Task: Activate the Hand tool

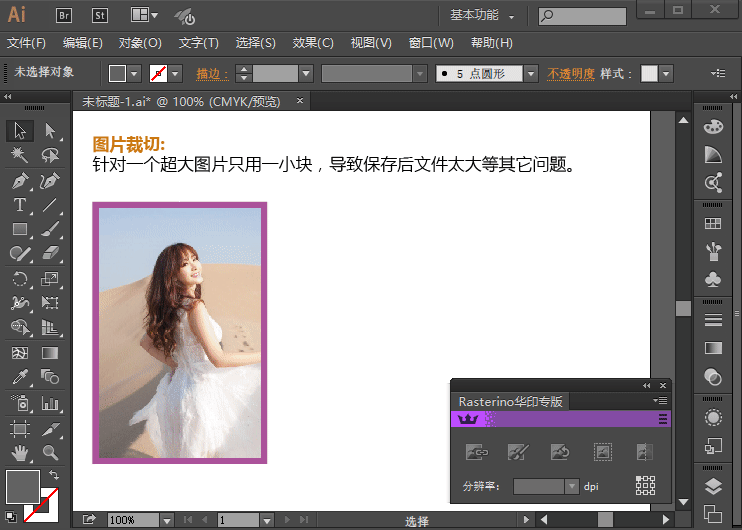Action: pyautogui.click(x=19, y=453)
